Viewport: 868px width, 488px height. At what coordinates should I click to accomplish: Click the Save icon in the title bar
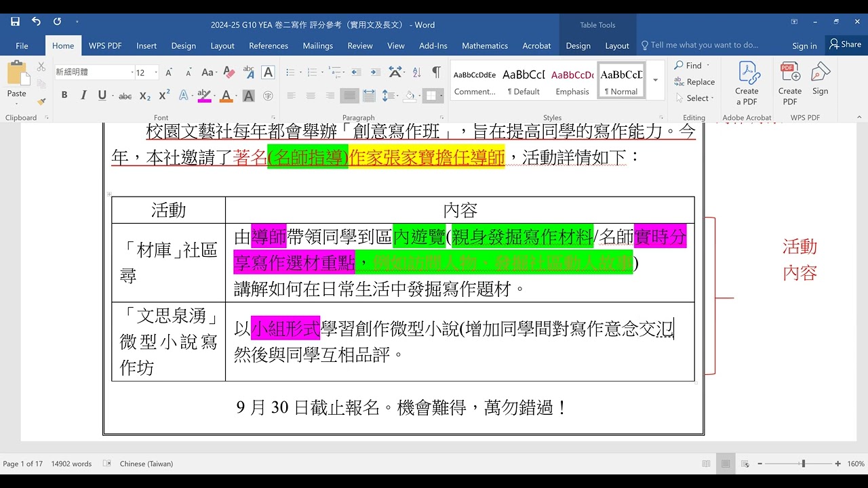(x=15, y=22)
